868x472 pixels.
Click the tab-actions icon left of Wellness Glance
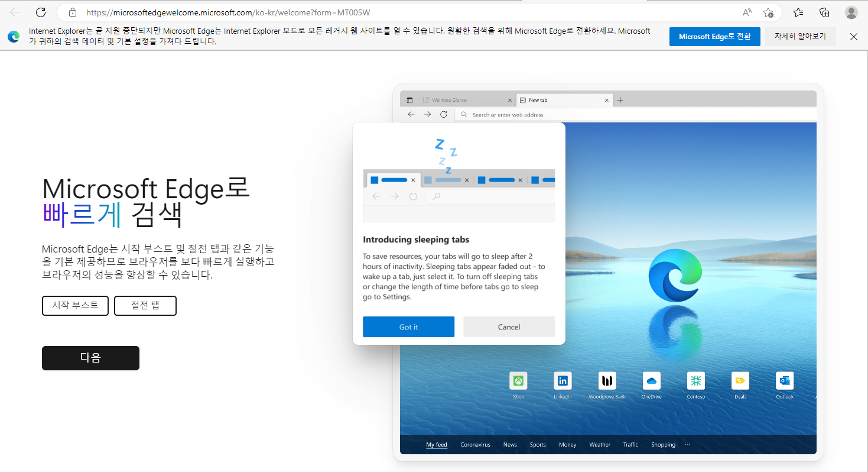pyautogui.click(x=409, y=100)
